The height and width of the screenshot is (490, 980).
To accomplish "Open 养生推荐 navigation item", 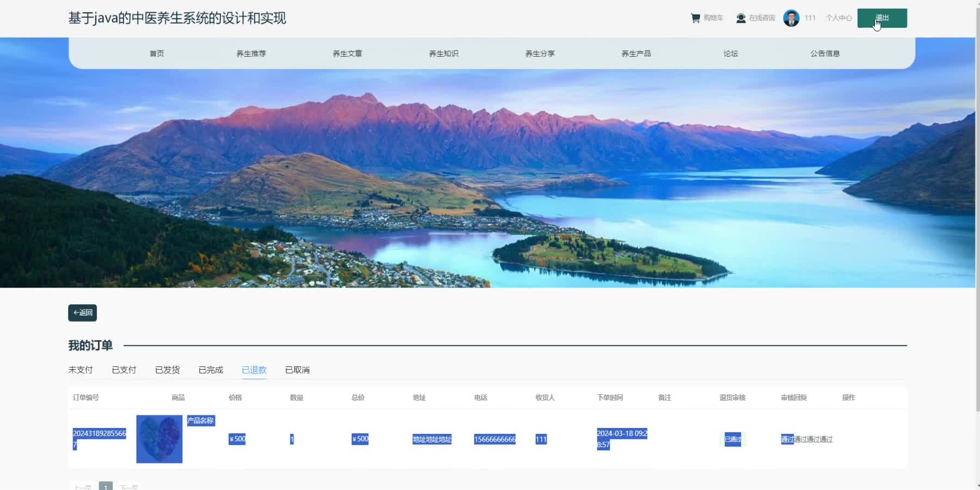I will [x=251, y=53].
